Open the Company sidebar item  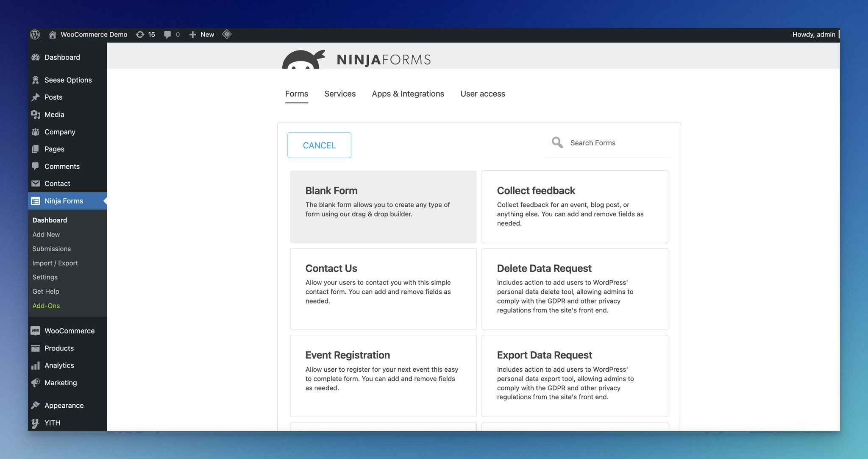pyautogui.click(x=67, y=132)
